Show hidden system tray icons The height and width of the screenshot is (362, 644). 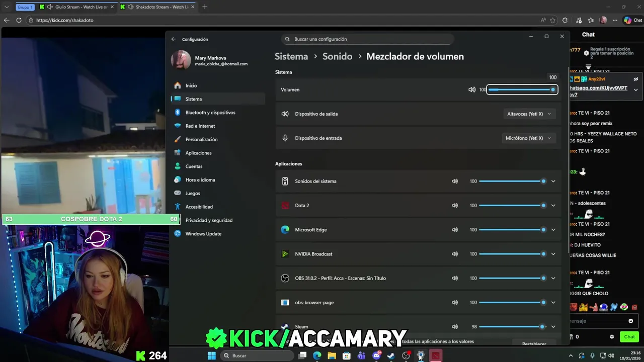pyautogui.click(x=571, y=355)
